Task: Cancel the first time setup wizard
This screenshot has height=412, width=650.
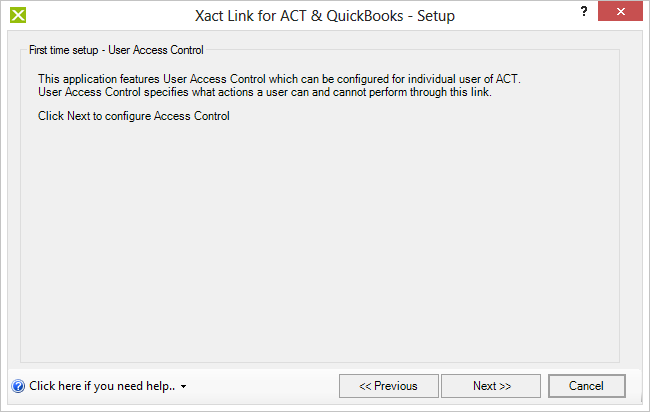Action: (x=587, y=386)
